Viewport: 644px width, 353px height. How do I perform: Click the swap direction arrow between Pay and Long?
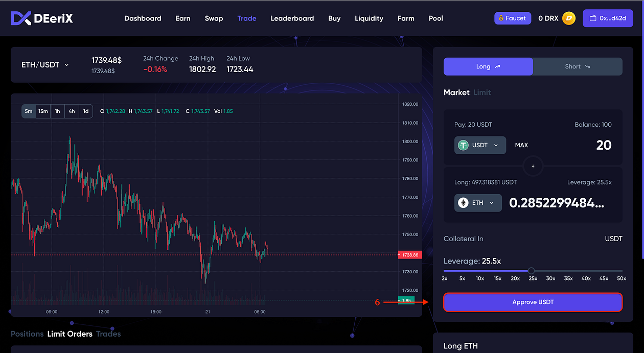point(533,166)
